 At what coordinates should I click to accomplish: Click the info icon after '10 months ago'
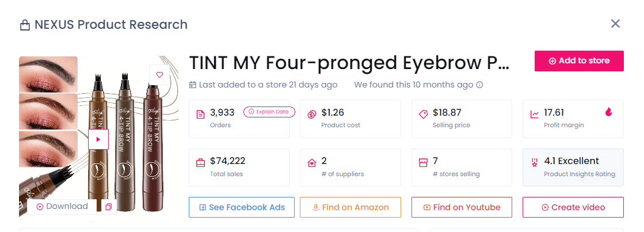(479, 85)
